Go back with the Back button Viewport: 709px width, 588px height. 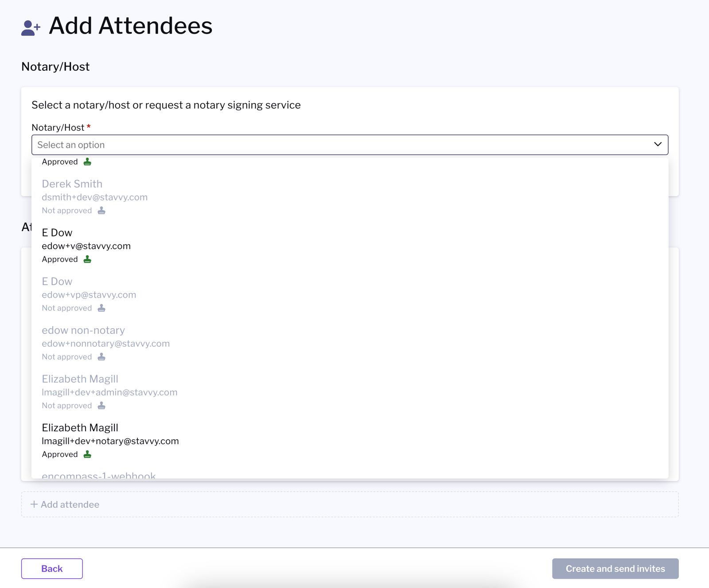(52, 569)
